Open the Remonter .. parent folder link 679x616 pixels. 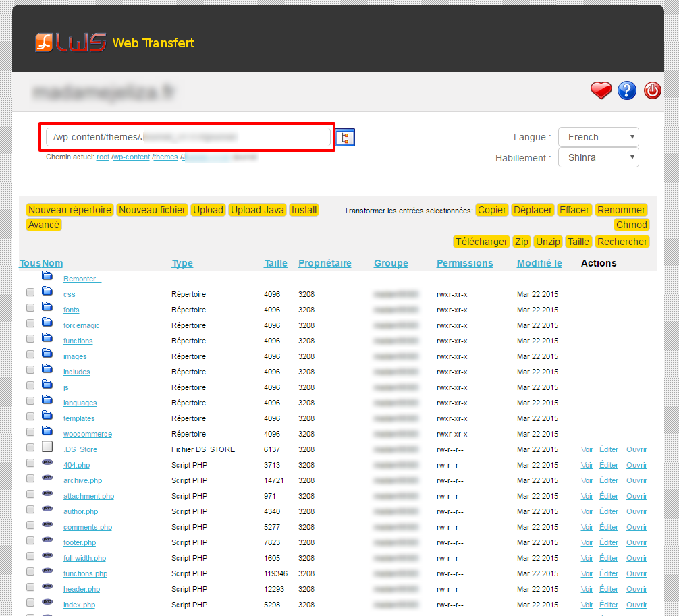click(x=82, y=279)
